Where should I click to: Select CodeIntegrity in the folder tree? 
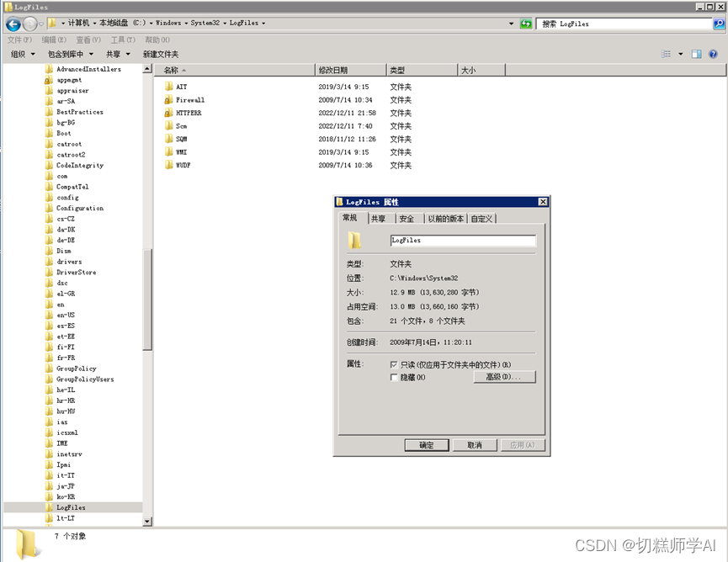[80, 165]
